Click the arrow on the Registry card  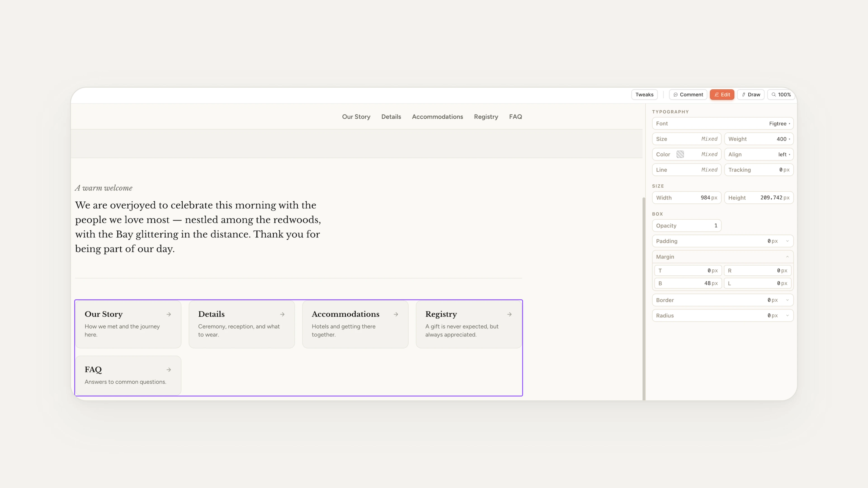tap(509, 314)
